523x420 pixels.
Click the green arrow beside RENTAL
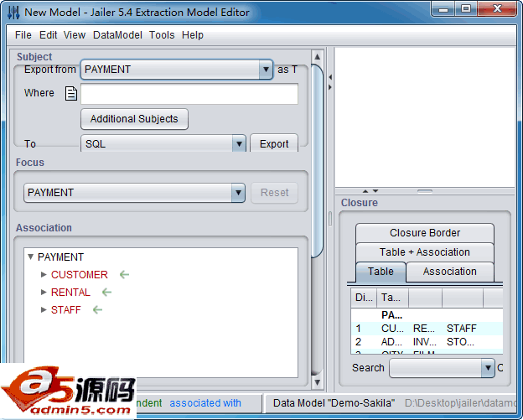tap(106, 293)
